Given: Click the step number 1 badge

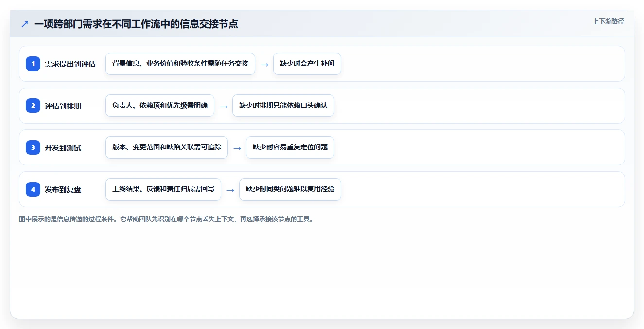Looking at the screenshot, I should click(x=33, y=64).
